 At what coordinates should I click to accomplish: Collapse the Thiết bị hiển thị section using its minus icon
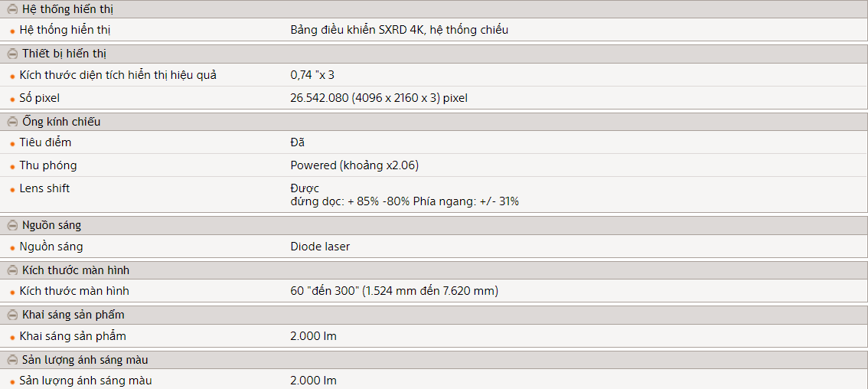click(x=12, y=54)
